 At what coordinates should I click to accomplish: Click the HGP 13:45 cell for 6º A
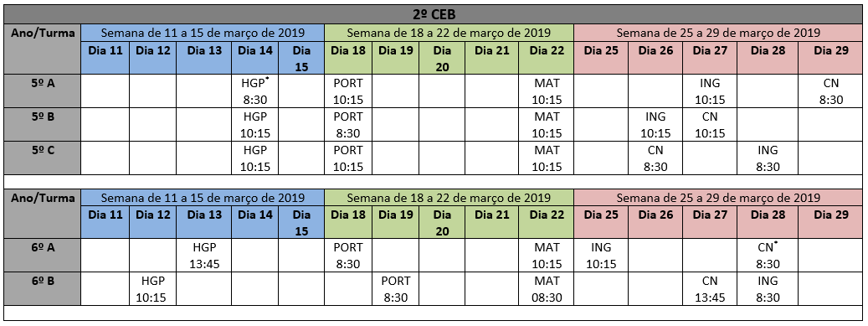click(x=203, y=255)
